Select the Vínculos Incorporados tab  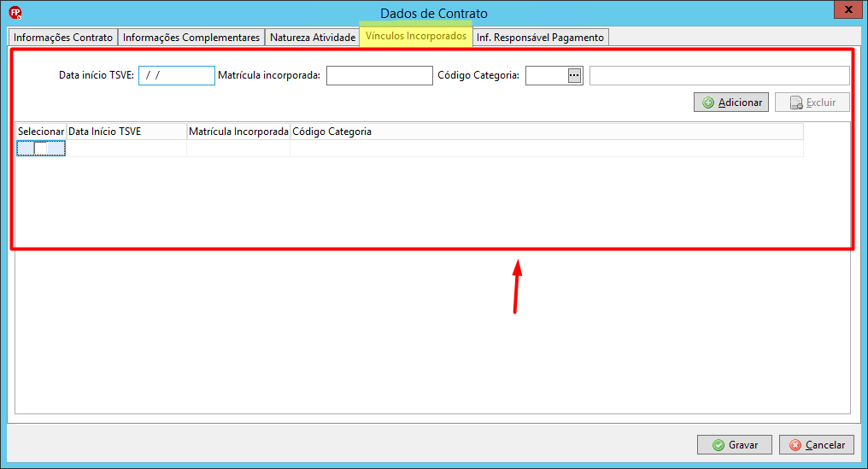coord(416,36)
